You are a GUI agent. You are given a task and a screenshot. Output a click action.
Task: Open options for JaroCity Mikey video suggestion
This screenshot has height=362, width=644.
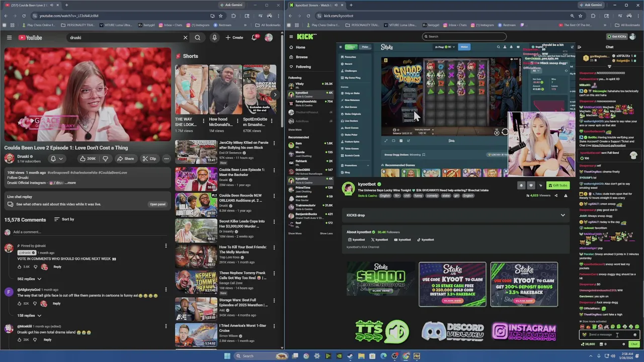click(x=274, y=143)
